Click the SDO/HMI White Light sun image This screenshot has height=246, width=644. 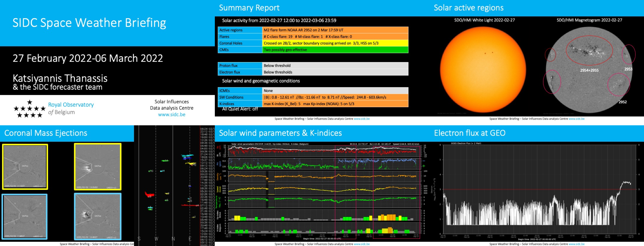pos(483,70)
